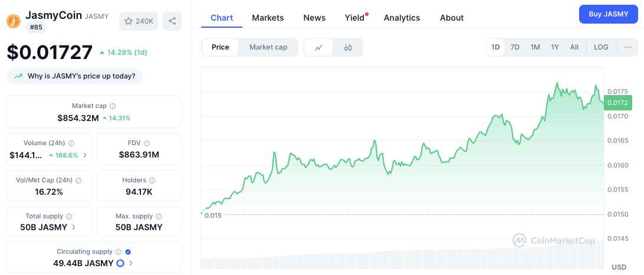Add JASMY to watchlist via star 240K
The width and height of the screenshot is (644, 275).
tap(139, 21)
